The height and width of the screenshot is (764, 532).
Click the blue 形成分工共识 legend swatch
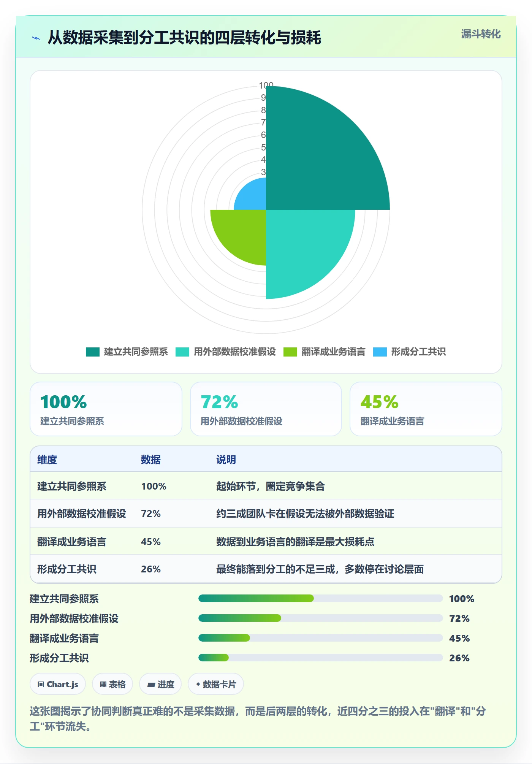click(380, 352)
